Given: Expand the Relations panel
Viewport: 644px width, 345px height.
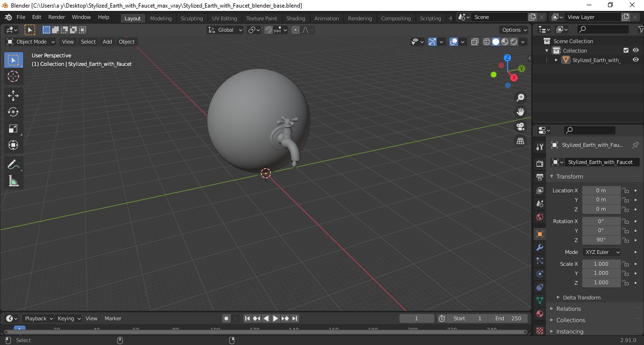Looking at the screenshot, I should click(568, 309).
